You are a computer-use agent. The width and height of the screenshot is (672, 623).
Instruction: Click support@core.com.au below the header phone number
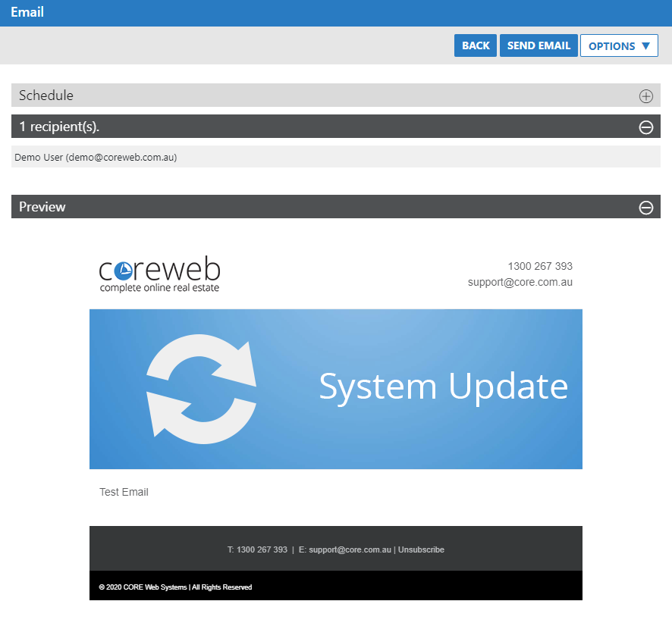(520, 282)
